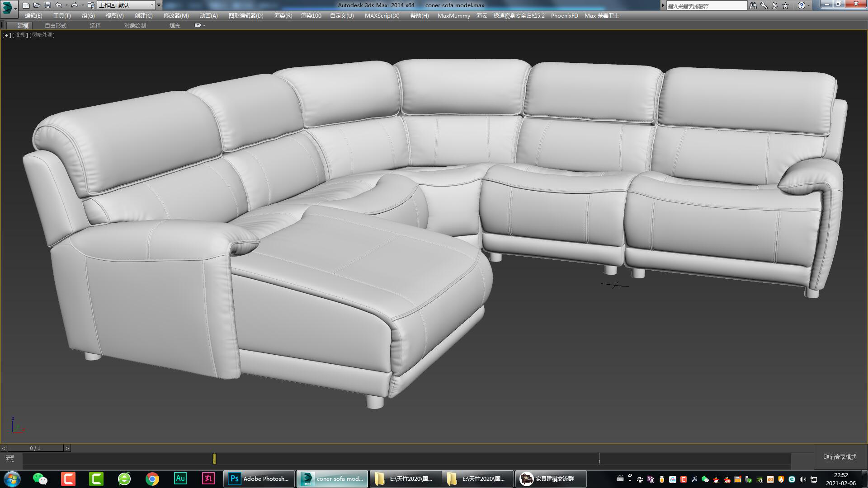Type in the keyword search field 键入关键字或短语
This screenshot has height=488, width=868.
pos(705,5)
